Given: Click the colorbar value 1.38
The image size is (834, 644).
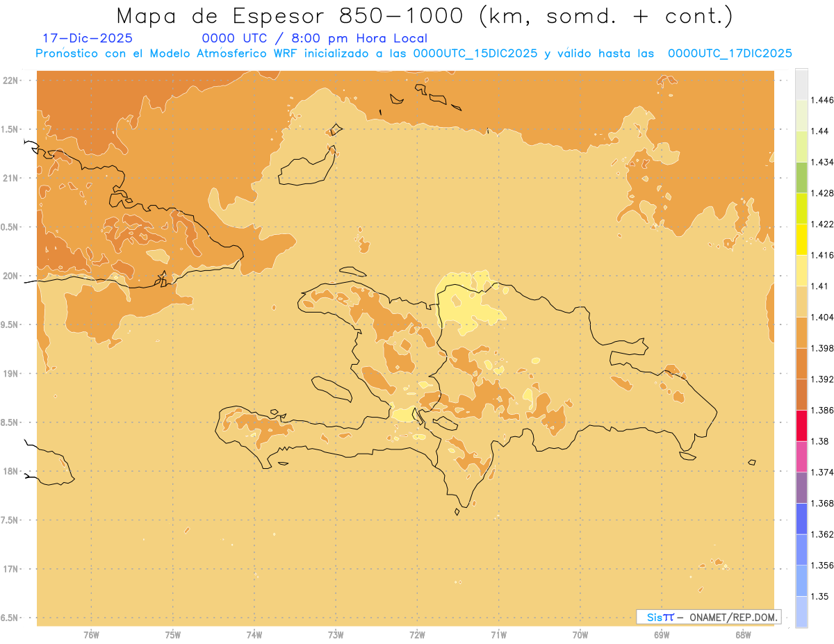Looking at the screenshot, I should click(820, 441).
